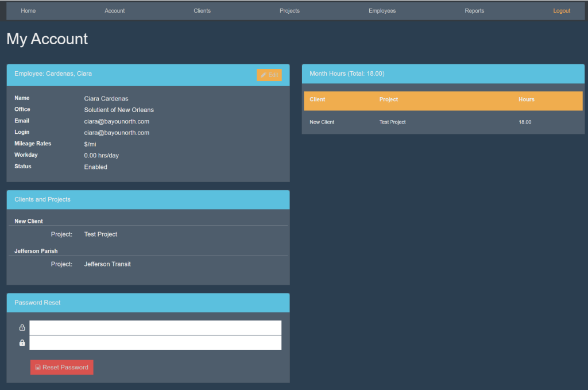Image resolution: width=588 pixels, height=390 pixels.
Task: Click the Client column header
Action: click(x=318, y=99)
